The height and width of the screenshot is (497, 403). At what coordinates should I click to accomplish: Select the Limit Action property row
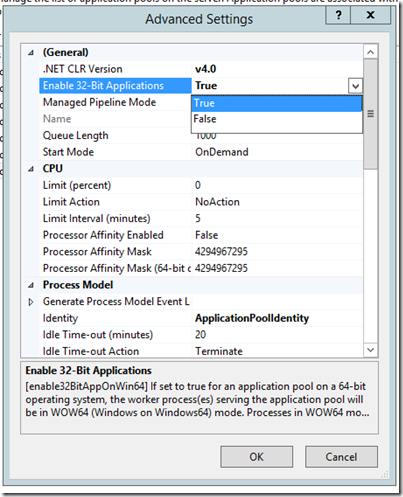pos(201,202)
